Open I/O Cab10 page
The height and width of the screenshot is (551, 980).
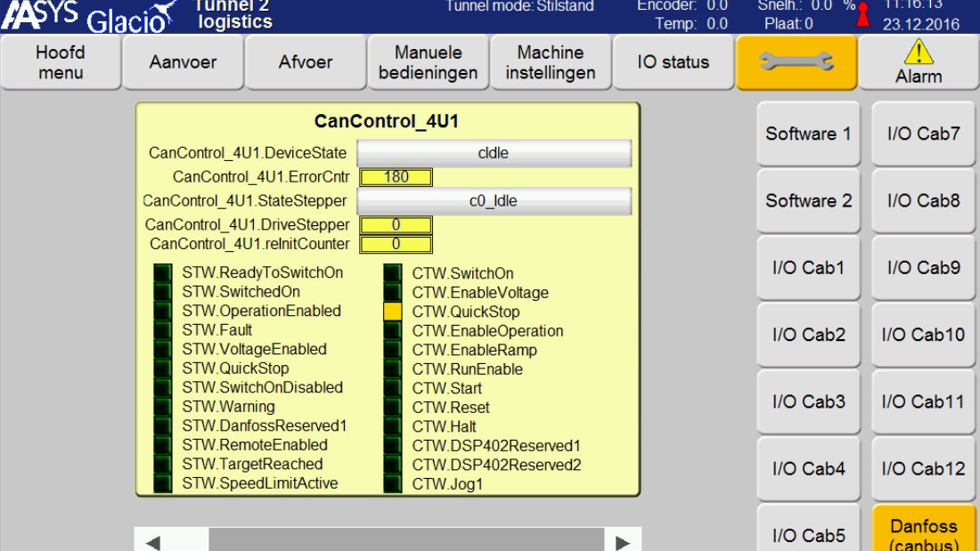coord(924,336)
